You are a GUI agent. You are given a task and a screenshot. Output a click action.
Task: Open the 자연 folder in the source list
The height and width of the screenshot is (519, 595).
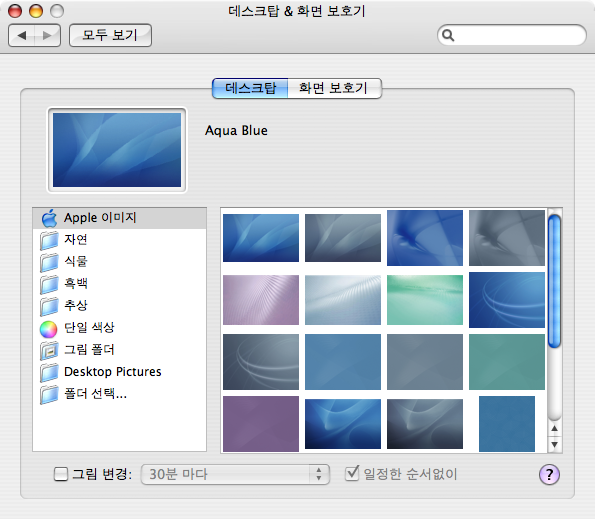(x=120, y=240)
